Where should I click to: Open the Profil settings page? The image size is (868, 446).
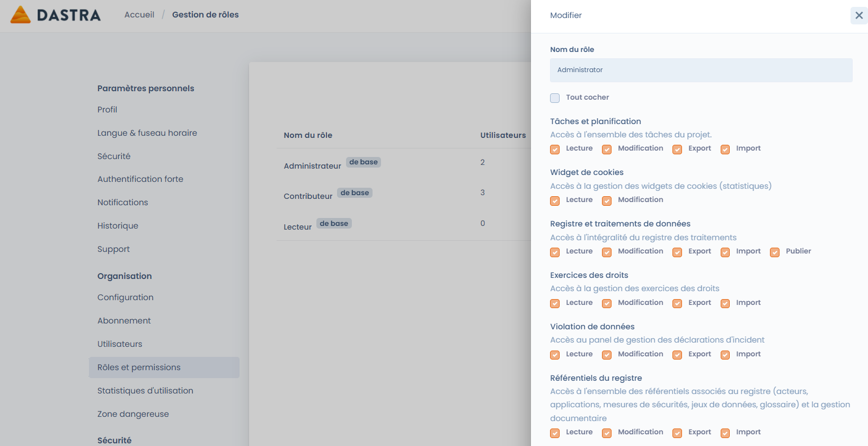click(x=107, y=110)
